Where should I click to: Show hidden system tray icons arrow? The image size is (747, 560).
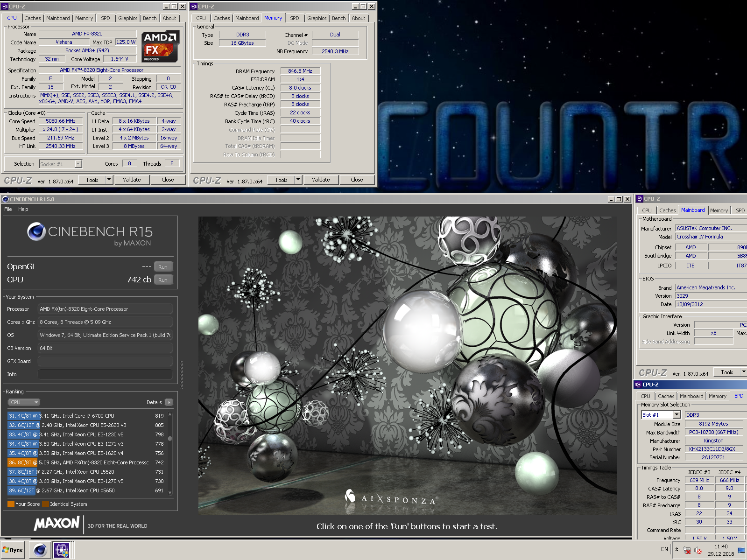click(x=677, y=550)
